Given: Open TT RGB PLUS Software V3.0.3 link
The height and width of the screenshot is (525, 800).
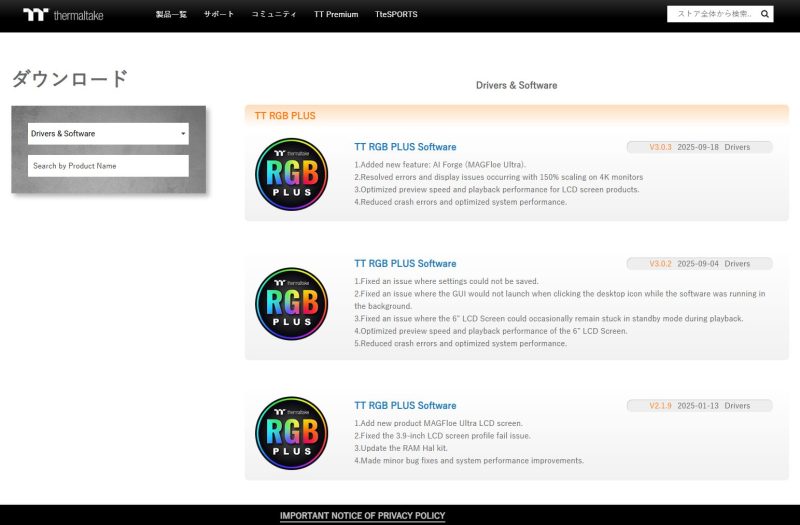Looking at the screenshot, I should [x=405, y=147].
